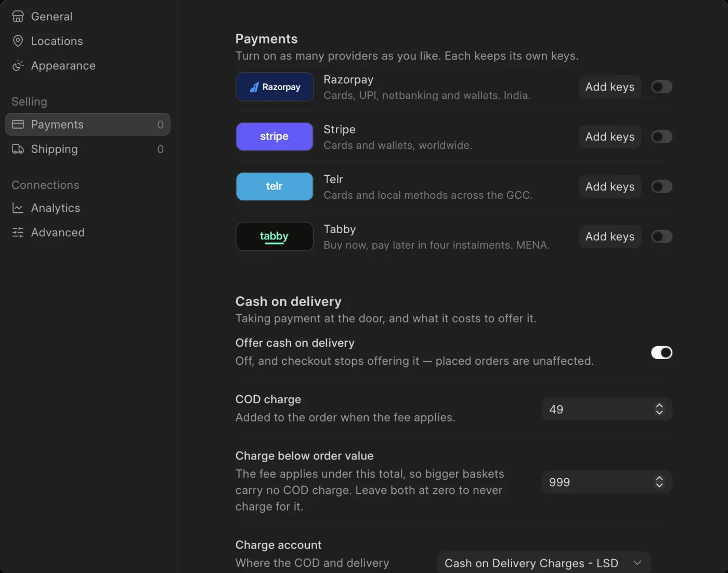Viewport: 728px width, 573px height.
Task: Select the Payments sidebar item
Action: (x=87, y=124)
